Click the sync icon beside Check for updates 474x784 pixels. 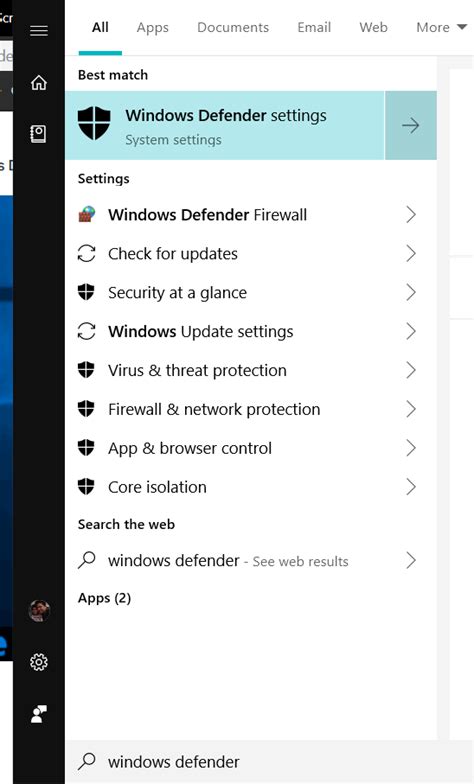point(86,254)
